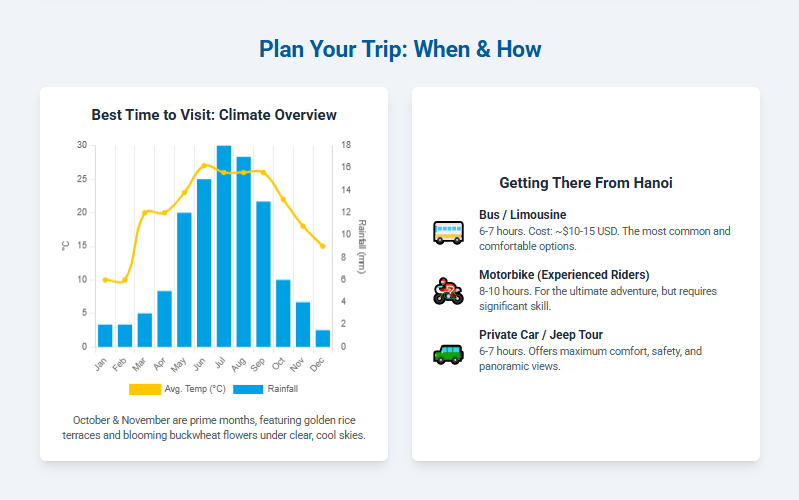Click the Getting There From Hanoi title
Screen dimensions: 799x500
coord(586,183)
